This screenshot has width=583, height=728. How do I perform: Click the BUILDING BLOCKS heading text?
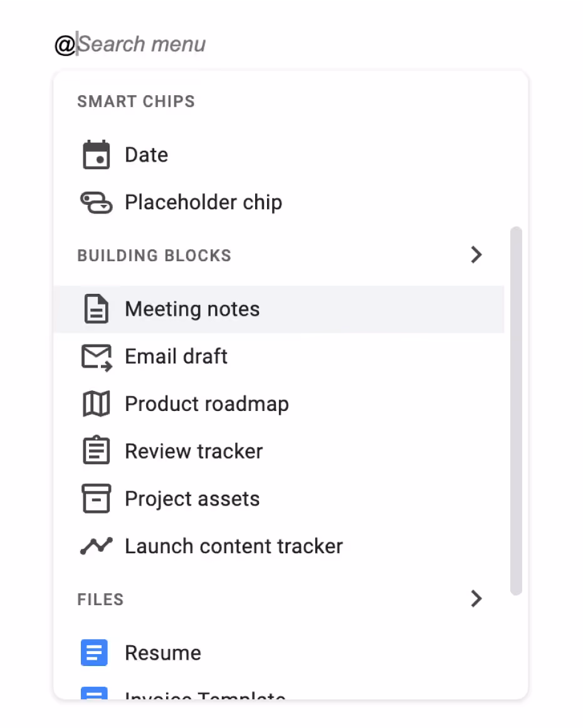click(x=154, y=256)
